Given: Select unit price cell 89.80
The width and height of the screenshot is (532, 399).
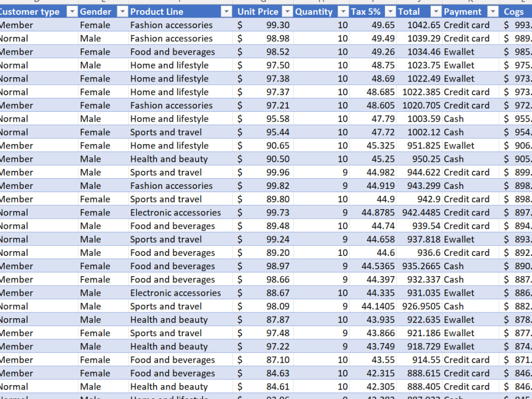Looking at the screenshot, I should 263,199.
